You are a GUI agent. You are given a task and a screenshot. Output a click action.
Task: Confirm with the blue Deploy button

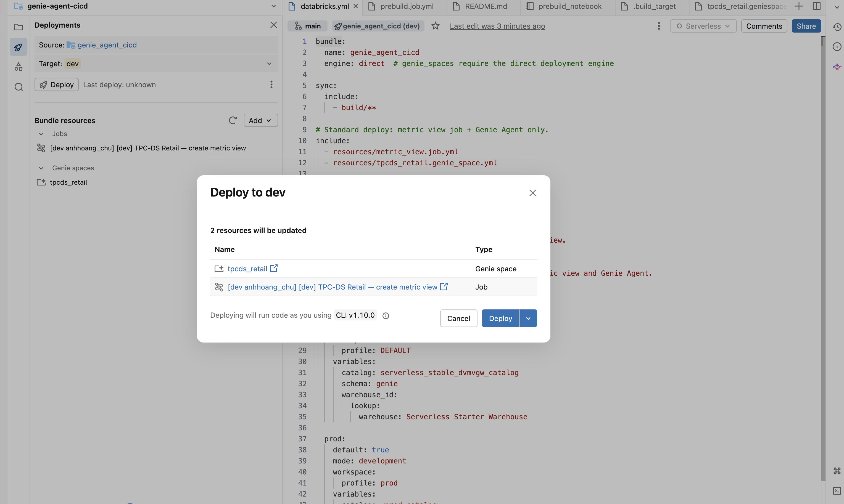click(x=500, y=318)
